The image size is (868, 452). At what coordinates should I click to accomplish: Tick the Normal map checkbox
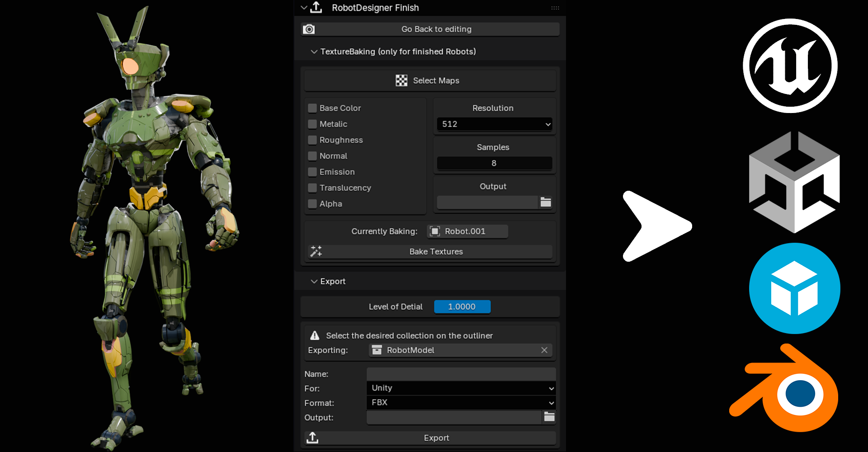pos(312,156)
